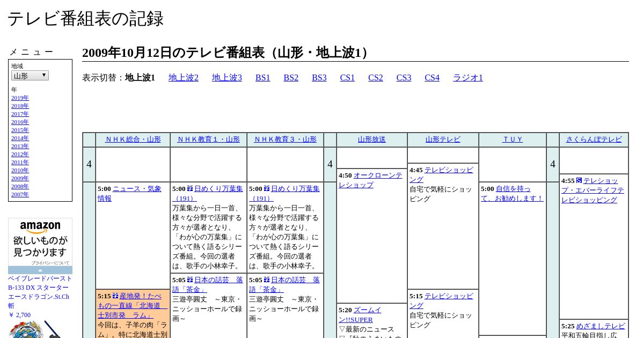
Task: Select year 2014年 in menu
Action: 20,138
